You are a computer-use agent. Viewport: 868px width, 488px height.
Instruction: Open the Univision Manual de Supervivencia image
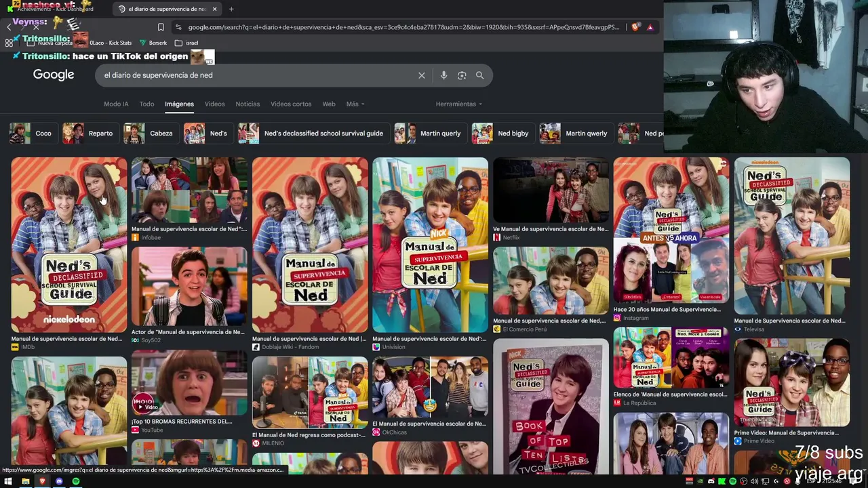(430, 245)
